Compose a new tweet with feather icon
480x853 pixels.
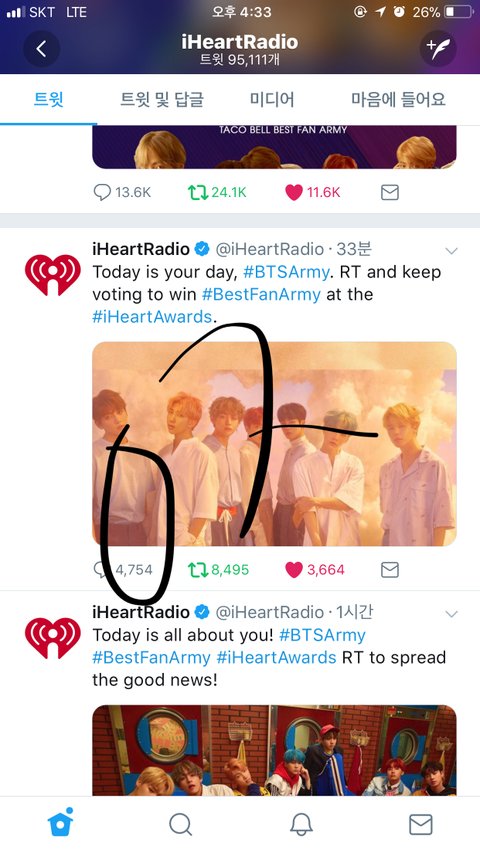(x=438, y=48)
